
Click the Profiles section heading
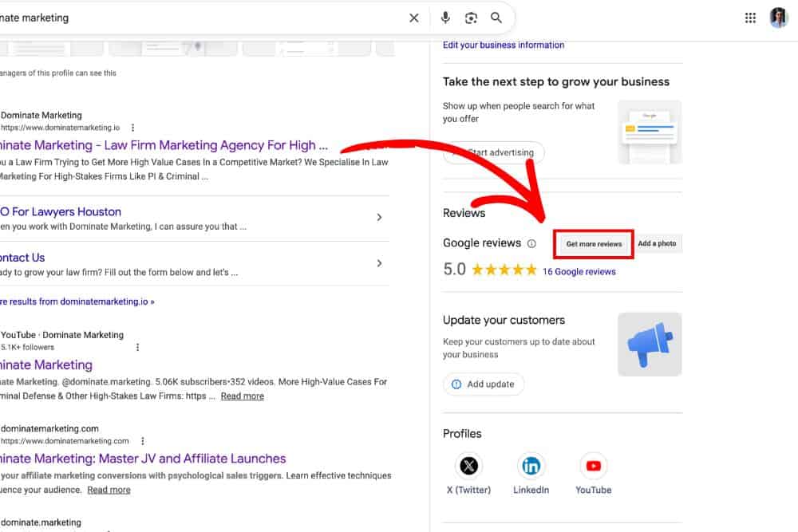point(462,434)
